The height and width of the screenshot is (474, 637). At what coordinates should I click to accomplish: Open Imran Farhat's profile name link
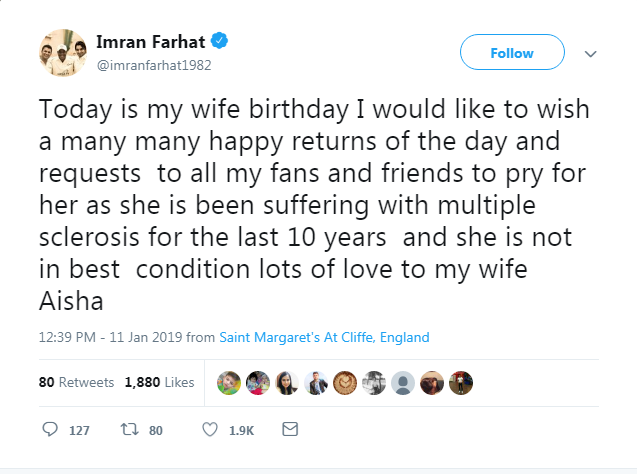151,41
